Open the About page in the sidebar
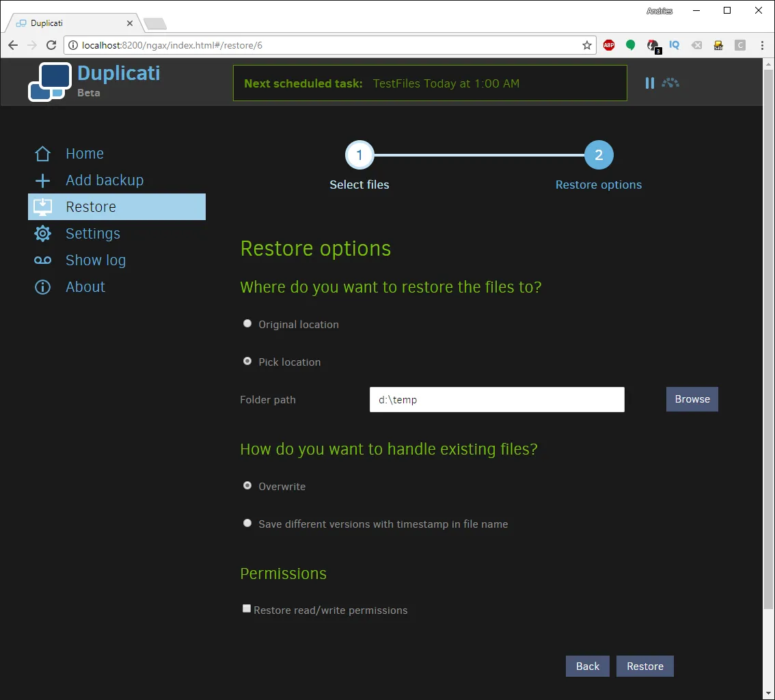The image size is (775, 700). click(85, 286)
